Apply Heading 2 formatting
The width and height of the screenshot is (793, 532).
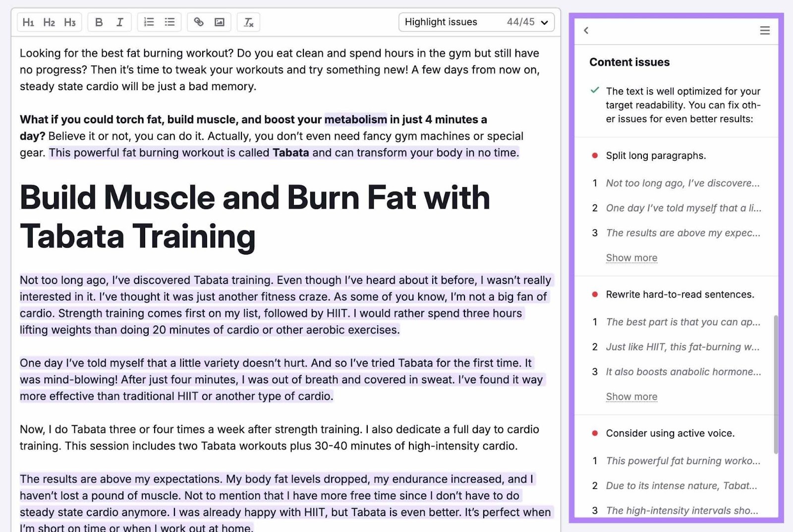(x=49, y=22)
